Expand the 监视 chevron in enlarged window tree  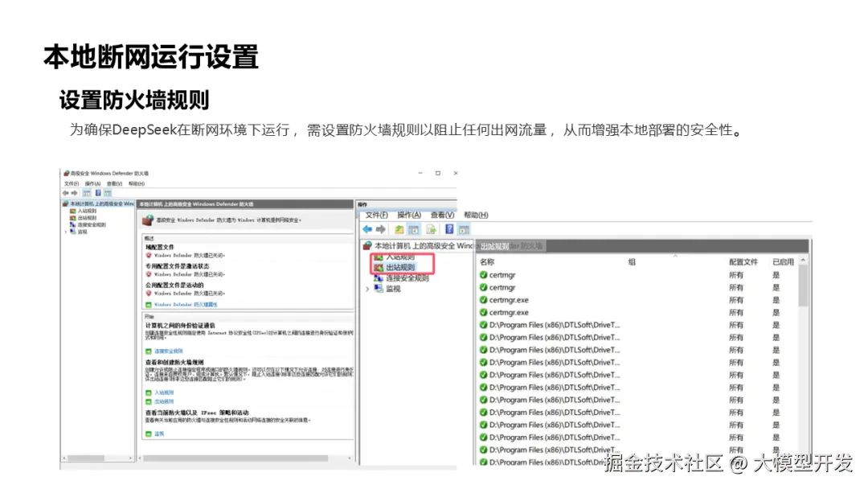[x=367, y=289]
